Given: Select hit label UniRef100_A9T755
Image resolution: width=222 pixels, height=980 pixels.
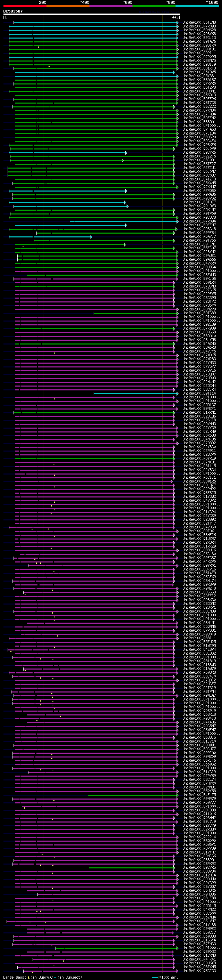Looking at the screenshot, I should pos(199,241).
